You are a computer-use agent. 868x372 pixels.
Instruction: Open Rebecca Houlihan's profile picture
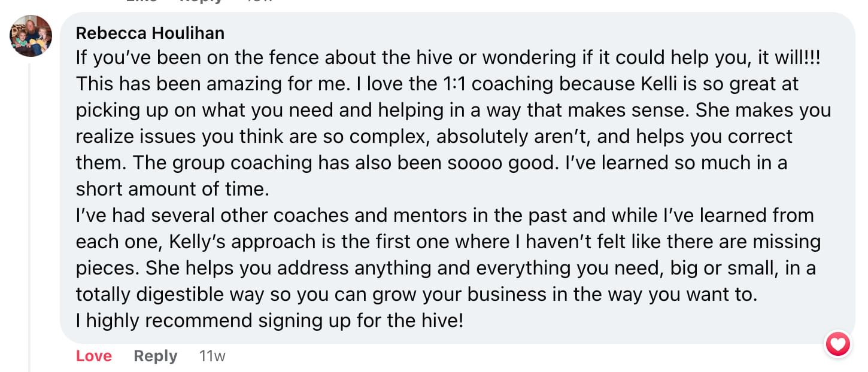point(31,36)
